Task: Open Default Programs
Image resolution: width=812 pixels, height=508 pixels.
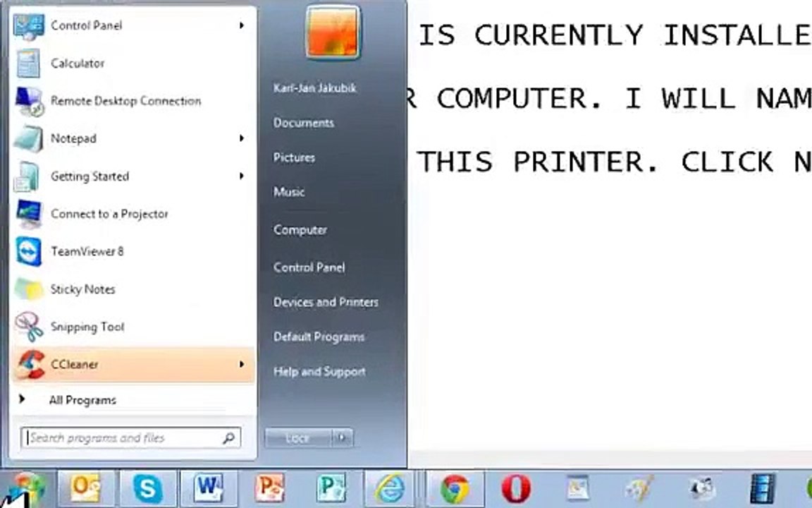Action: [x=319, y=337]
